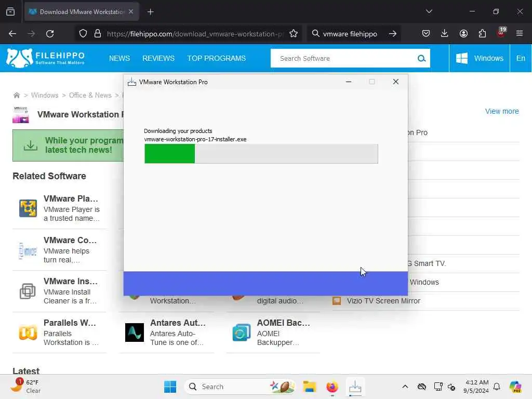The image size is (532, 399).
Task: Click the browser URL address bar
Action: tap(194, 34)
